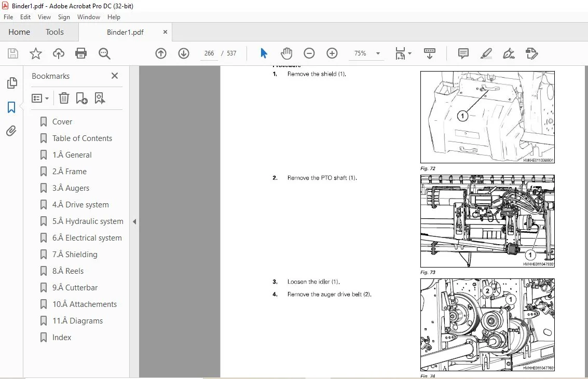Upload the file to cloud storage

58,53
